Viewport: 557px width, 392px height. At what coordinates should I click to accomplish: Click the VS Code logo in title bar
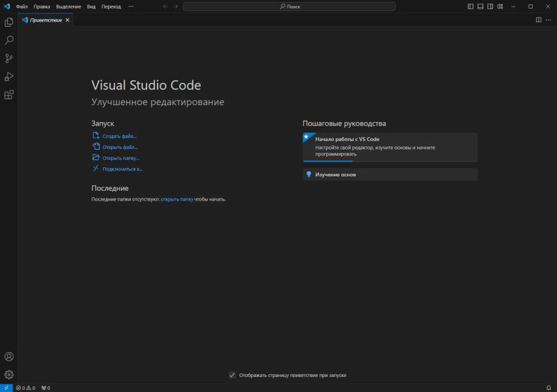point(7,7)
